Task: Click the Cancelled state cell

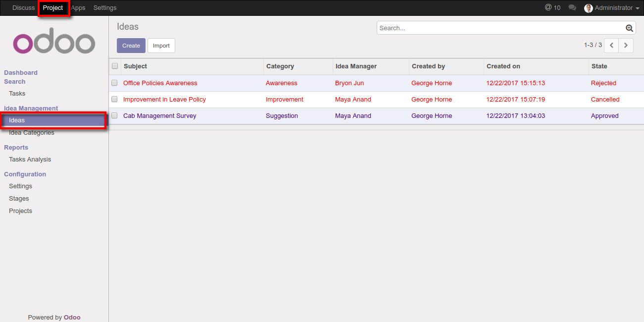Action: (605, 100)
